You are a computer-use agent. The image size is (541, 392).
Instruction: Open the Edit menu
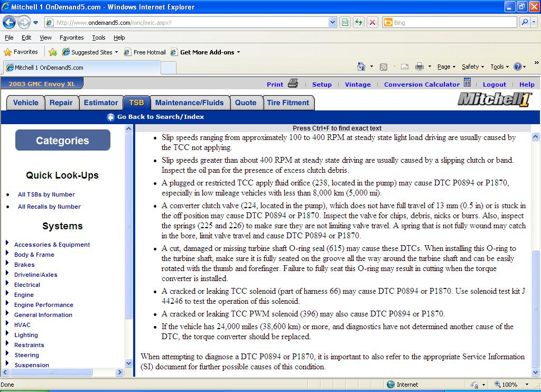[26, 38]
